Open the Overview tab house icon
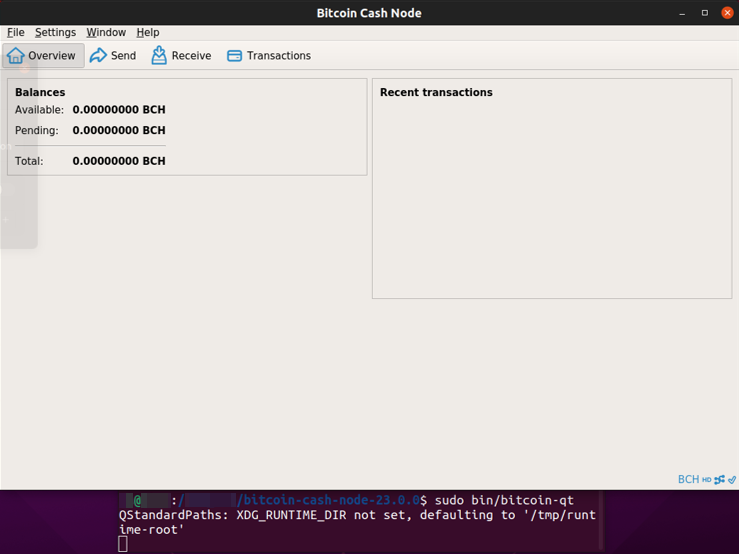The width and height of the screenshot is (739, 554). [16, 56]
